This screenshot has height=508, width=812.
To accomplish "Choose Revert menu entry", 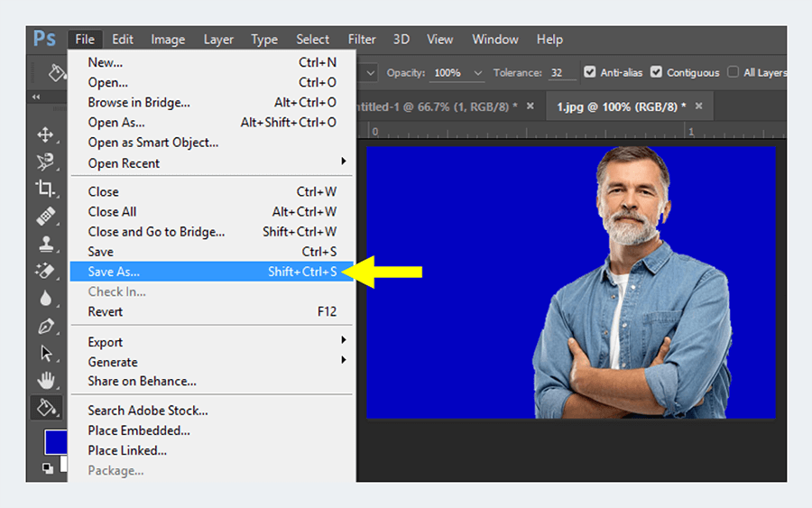I will pos(212,311).
